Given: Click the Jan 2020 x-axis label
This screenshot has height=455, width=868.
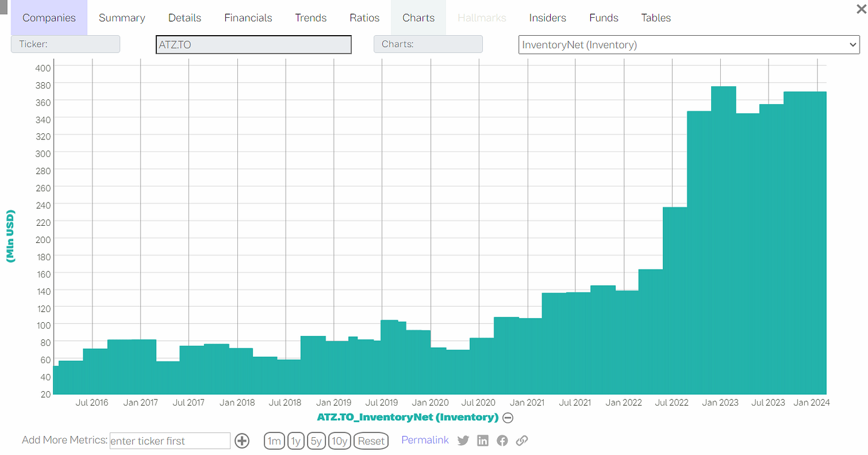Looking at the screenshot, I should [430, 403].
